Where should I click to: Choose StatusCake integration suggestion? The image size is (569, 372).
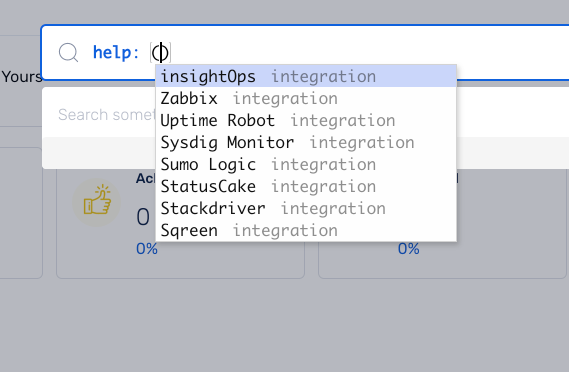306,186
